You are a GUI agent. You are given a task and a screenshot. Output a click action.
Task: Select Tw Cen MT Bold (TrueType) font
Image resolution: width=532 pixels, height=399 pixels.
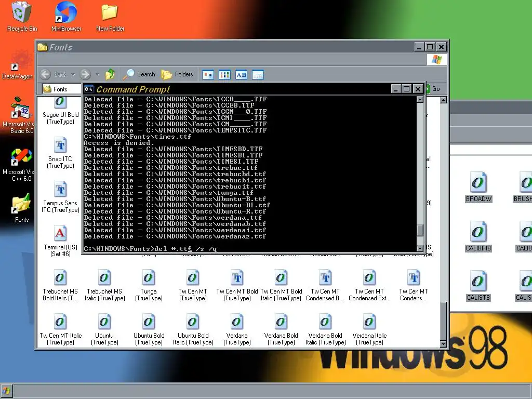point(237,285)
